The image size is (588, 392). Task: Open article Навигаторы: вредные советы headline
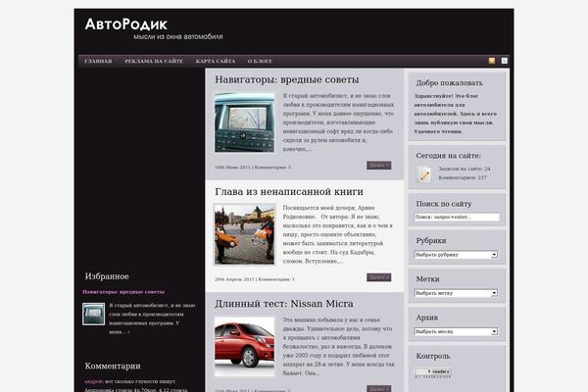[x=287, y=80]
